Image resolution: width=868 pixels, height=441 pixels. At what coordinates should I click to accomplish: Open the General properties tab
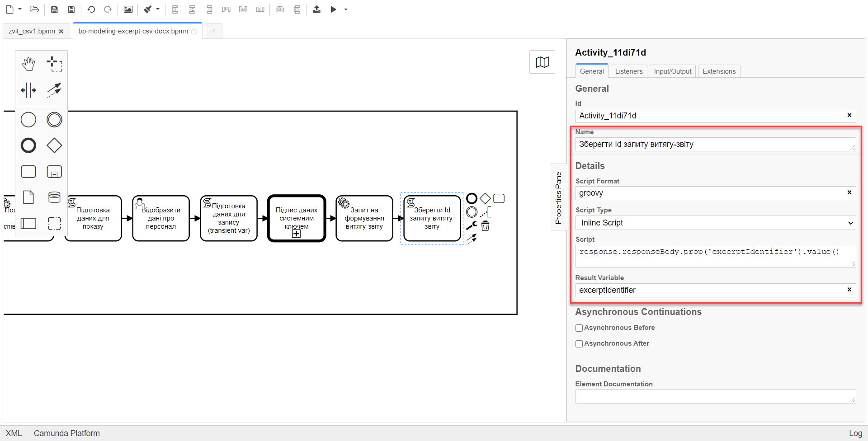click(591, 71)
